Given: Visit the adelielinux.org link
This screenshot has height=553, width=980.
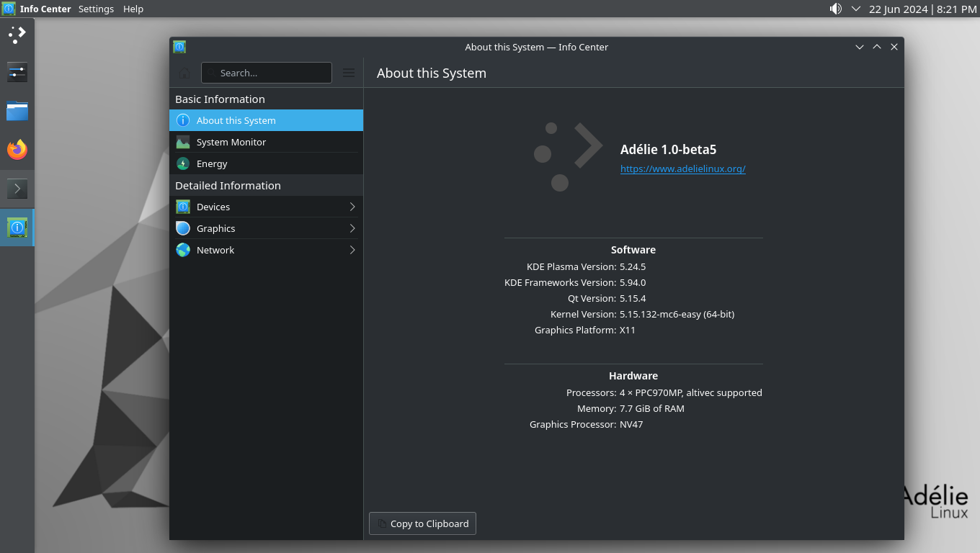Looking at the screenshot, I should 682,168.
